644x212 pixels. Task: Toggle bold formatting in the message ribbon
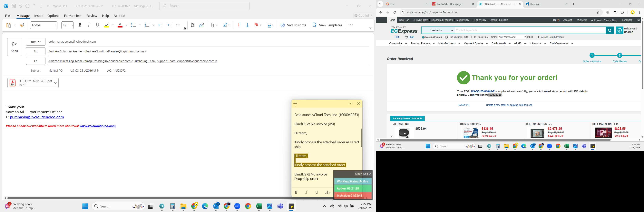coord(80,25)
